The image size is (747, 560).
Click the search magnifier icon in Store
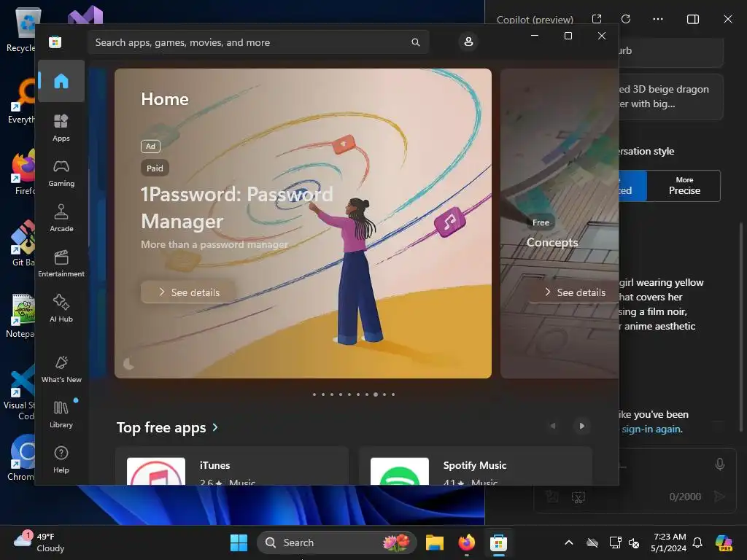point(415,42)
